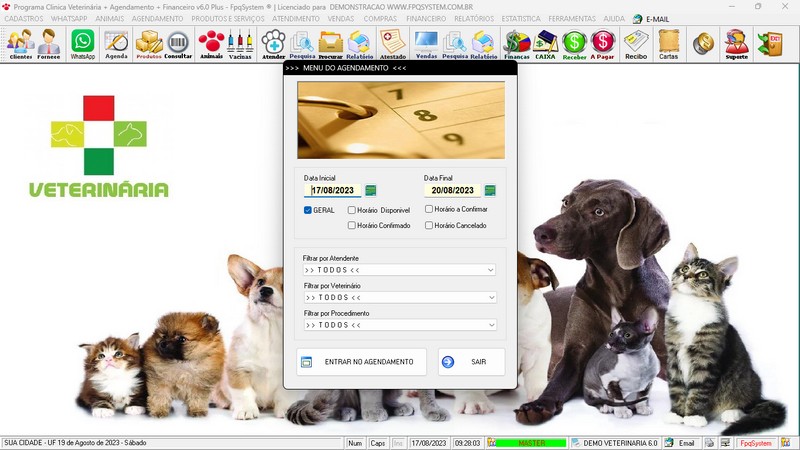Click the Clientes toolbar icon

(20, 43)
